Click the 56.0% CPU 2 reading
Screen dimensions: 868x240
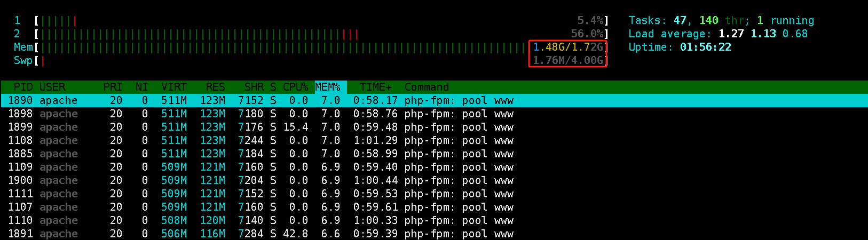(587, 34)
